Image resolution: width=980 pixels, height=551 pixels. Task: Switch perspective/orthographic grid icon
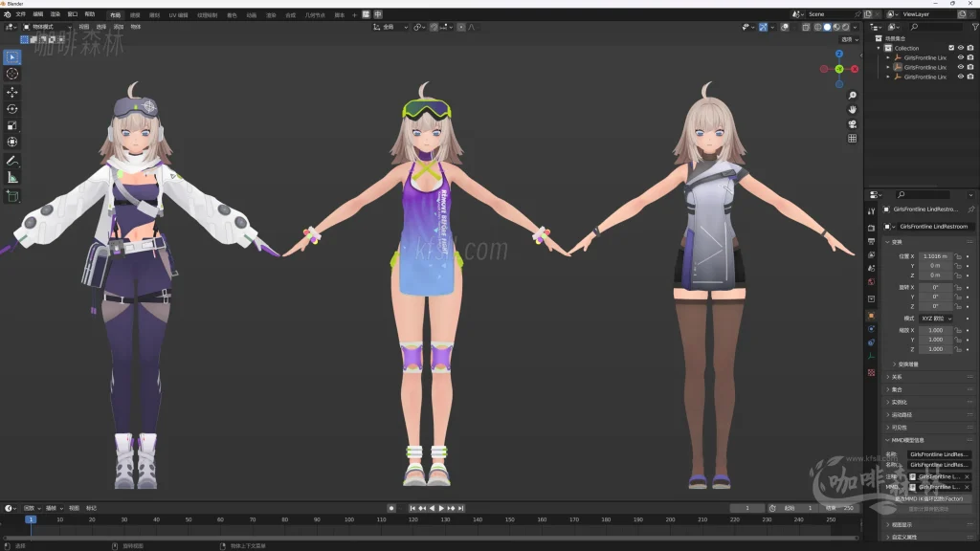(x=852, y=138)
